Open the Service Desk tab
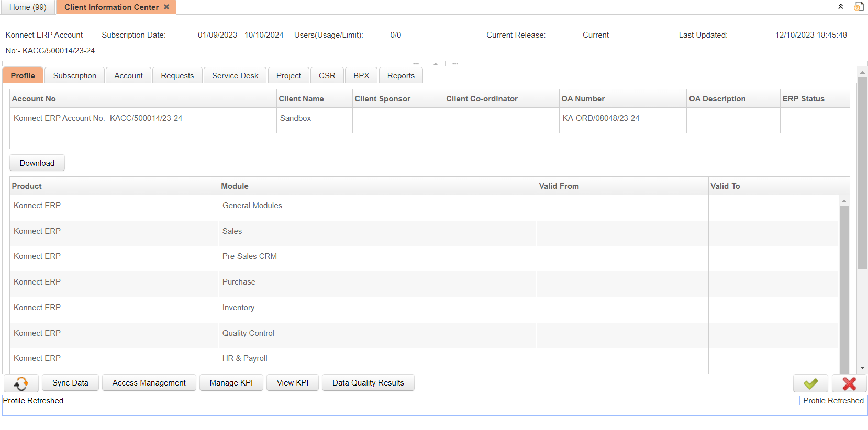This screenshot has width=868, height=430. tap(235, 76)
